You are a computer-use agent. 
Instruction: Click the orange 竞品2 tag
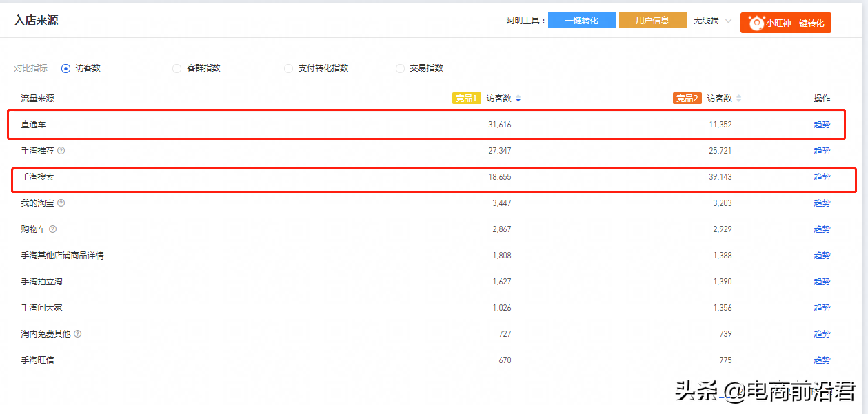[687, 99]
